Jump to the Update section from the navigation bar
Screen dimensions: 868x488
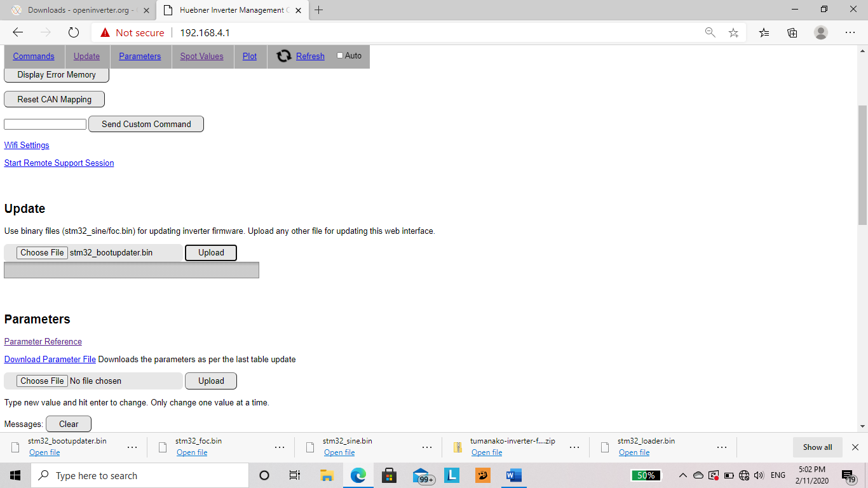click(86, 56)
